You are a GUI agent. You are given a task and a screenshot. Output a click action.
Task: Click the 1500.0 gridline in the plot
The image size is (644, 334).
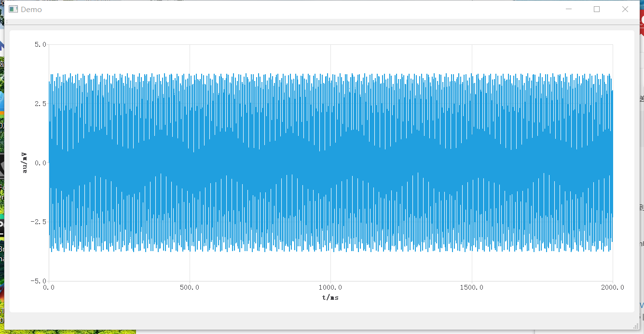click(471, 58)
